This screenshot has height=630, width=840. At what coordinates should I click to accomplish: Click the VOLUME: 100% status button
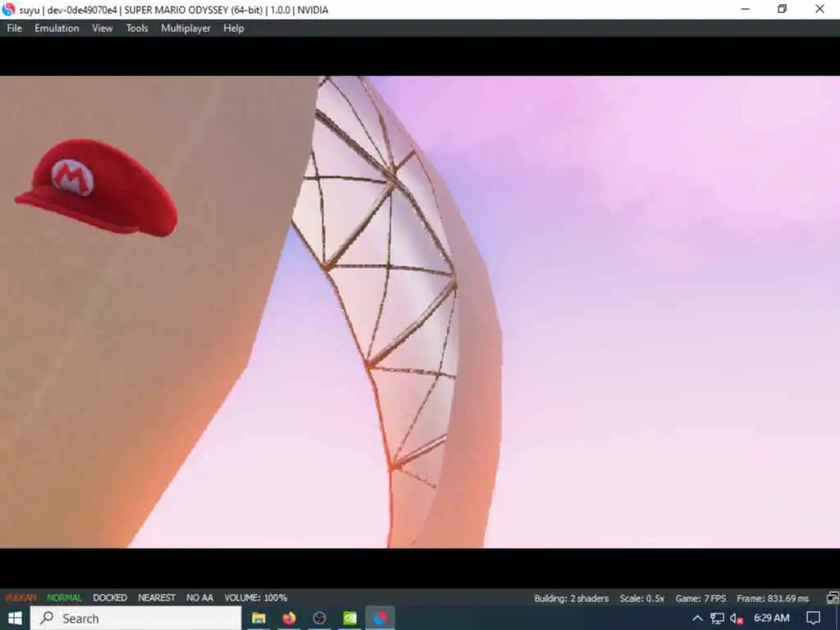[x=256, y=598]
